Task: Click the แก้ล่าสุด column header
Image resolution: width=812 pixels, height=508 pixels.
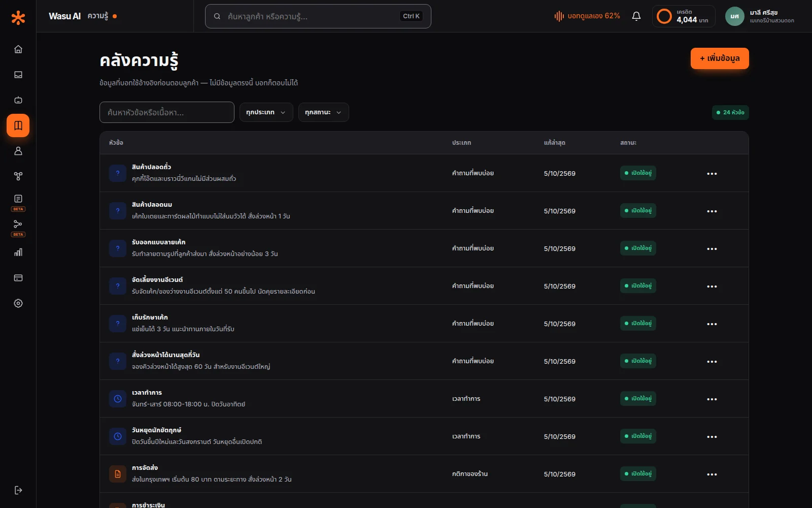Action: 555,143
